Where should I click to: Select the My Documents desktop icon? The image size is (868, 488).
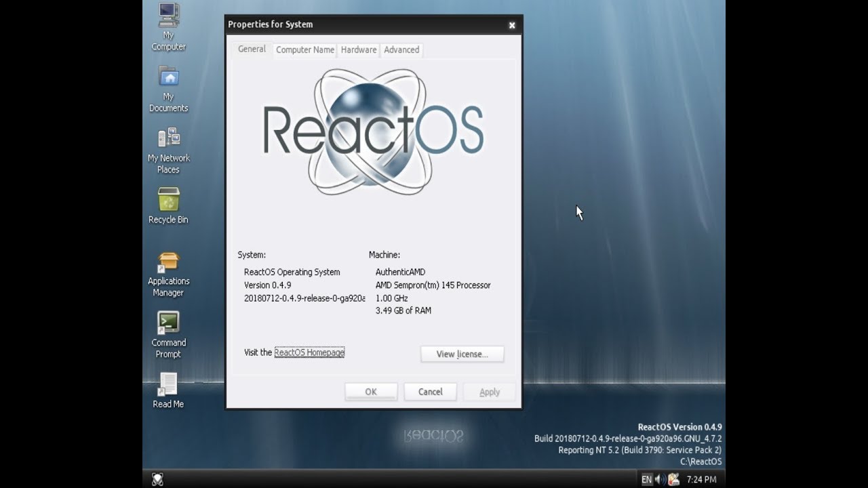[169, 89]
